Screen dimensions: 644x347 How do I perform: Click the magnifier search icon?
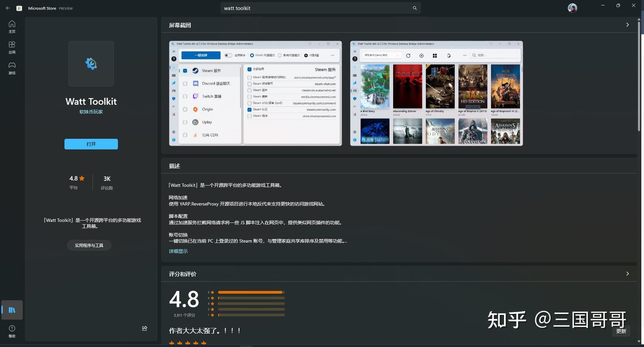[415, 8]
